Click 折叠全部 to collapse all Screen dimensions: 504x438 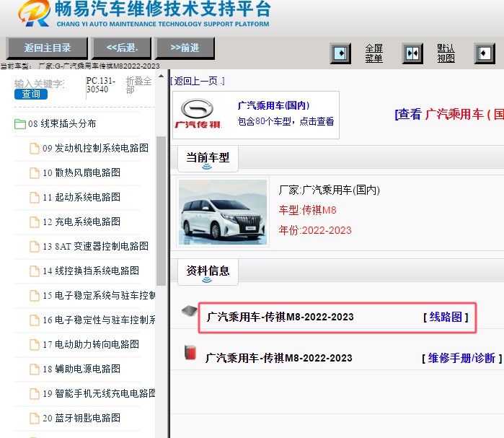(139, 85)
